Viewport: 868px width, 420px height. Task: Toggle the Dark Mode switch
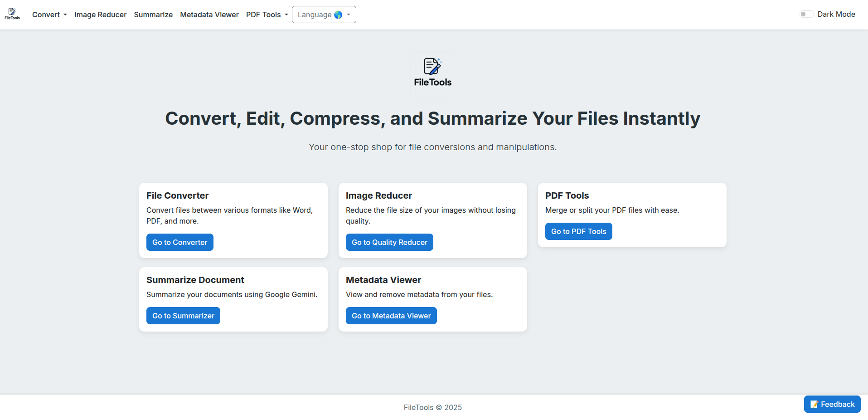click(806, 14)
